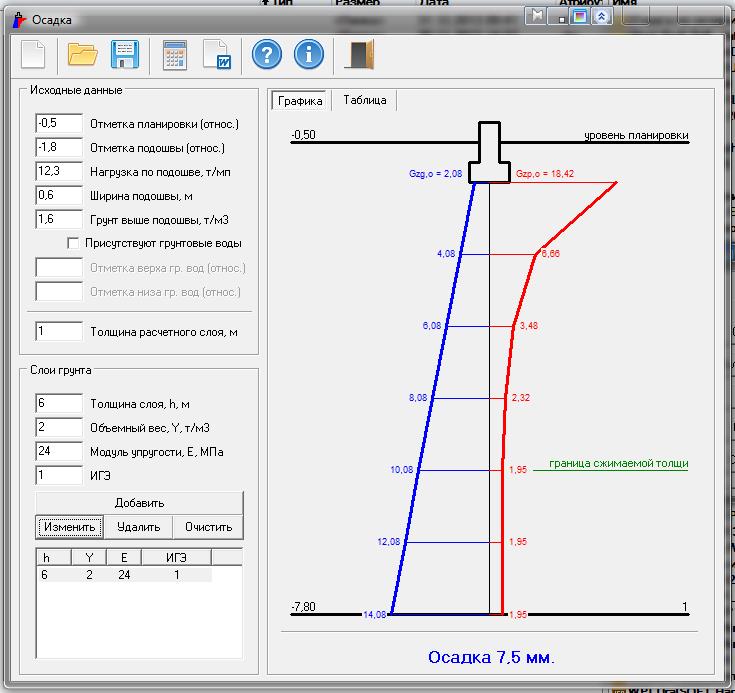Select the soil layer row with h value 6

(124, 574)
